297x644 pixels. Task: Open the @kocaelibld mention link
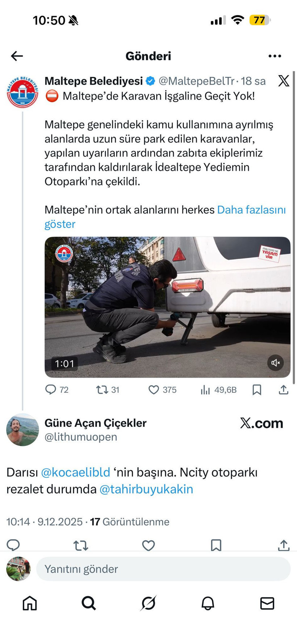(76, 472)
